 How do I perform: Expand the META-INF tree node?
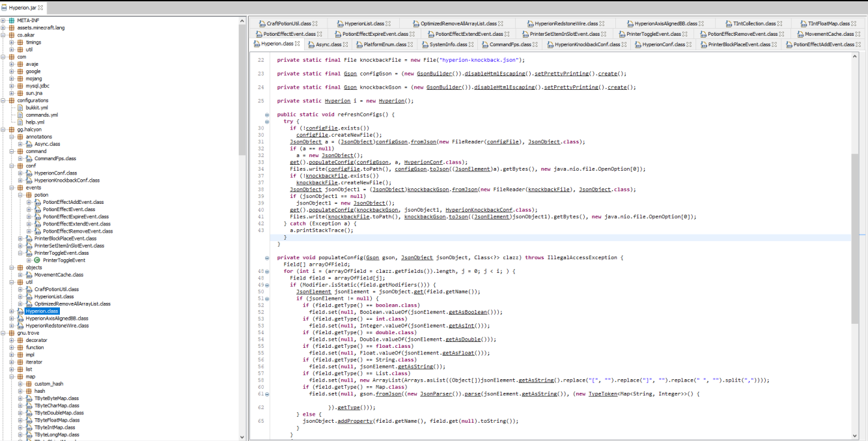3,21
